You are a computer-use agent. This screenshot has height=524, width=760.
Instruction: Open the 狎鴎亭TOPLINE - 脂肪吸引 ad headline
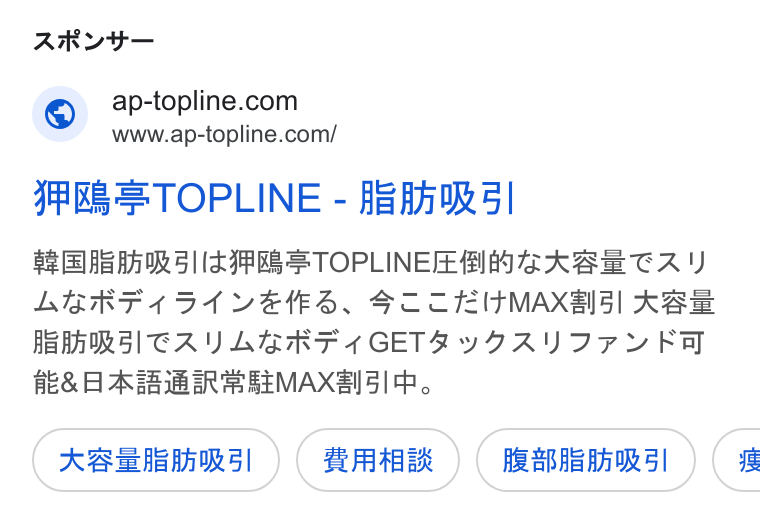click(274, 198)
